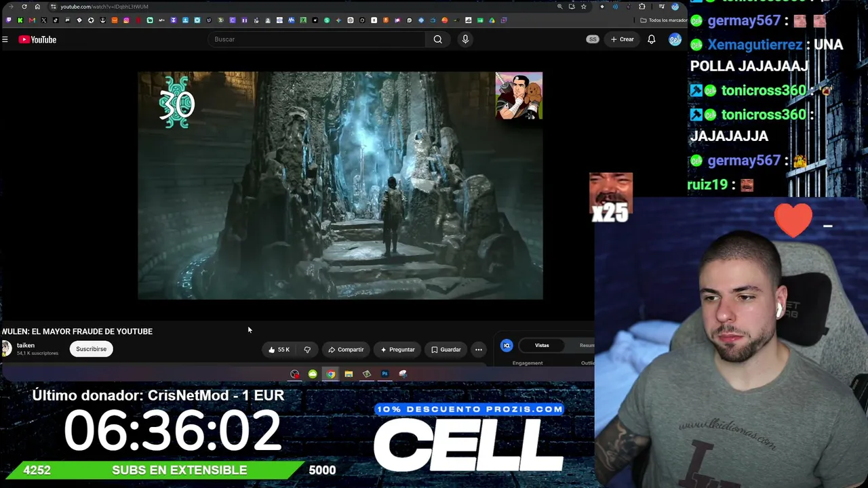The height and width of the screenshot is (488, 868).
Task: Select the Vistas tab
Action: (x=542, y=346)
